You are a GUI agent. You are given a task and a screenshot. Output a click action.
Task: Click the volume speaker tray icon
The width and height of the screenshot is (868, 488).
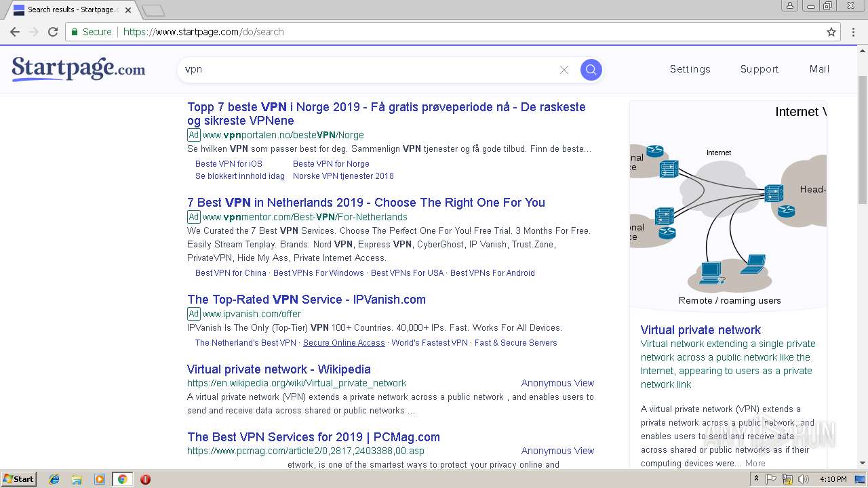804,479
